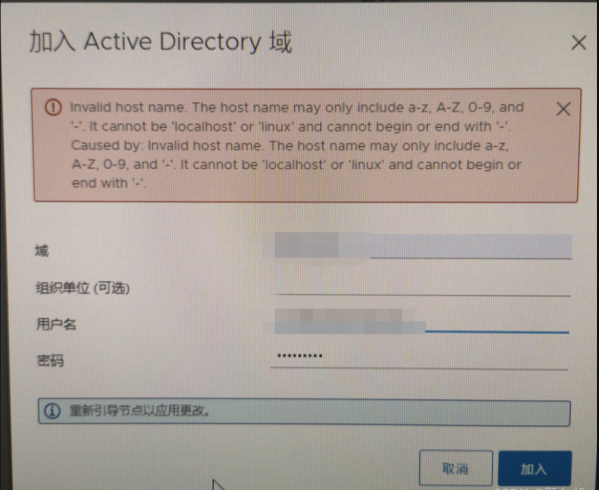Click the blue 加入 join button
599x490 pixels.
tap(535, 468)
